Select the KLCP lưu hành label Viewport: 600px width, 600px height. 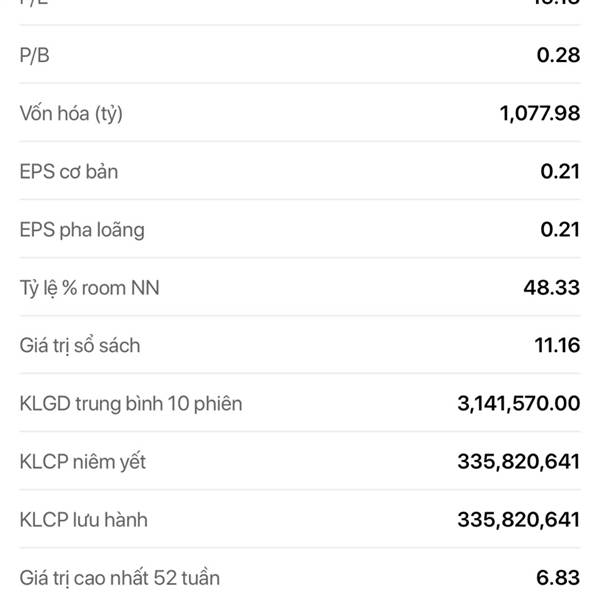click(83, 520)
